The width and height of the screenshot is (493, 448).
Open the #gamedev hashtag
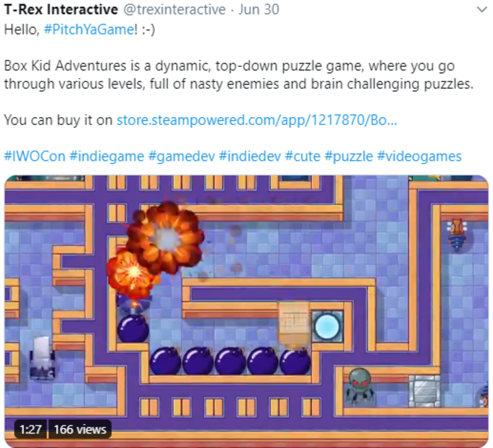181,156
